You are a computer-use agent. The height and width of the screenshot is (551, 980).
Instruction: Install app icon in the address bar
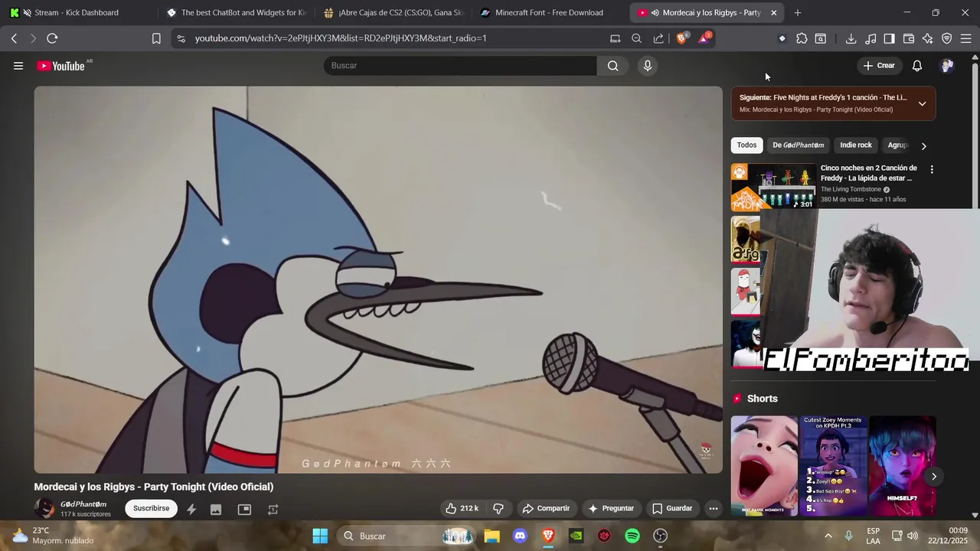(615, 38)
